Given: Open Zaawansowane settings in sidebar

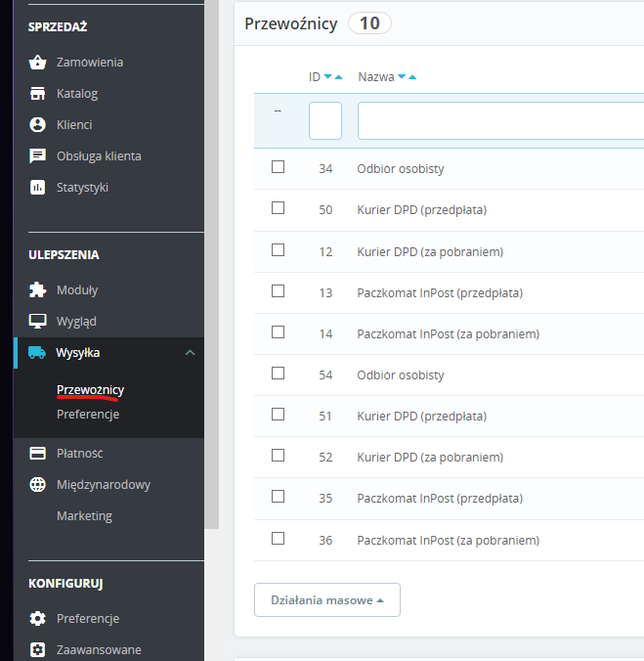Looking at the screenshot, I should click(x=99, y=650).
